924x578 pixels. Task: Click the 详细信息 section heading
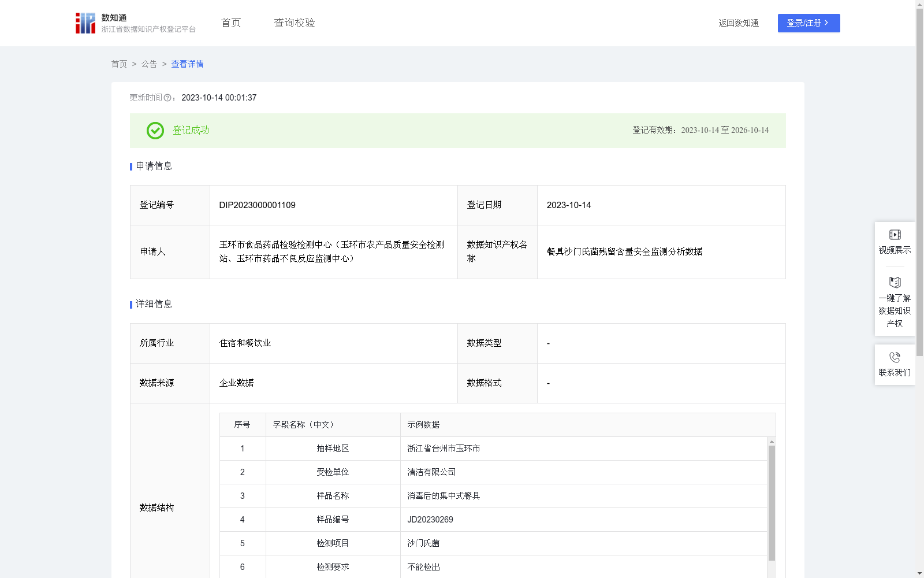[154, 305]
